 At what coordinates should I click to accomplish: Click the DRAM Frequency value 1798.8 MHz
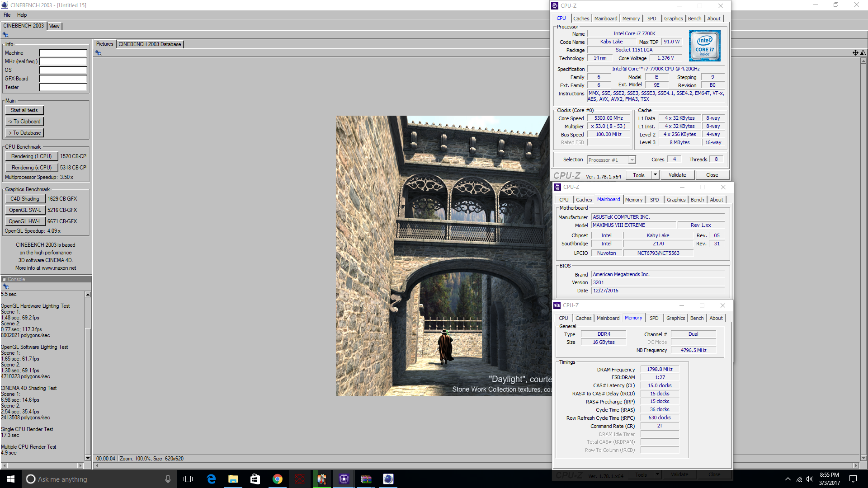click(660, 369)
